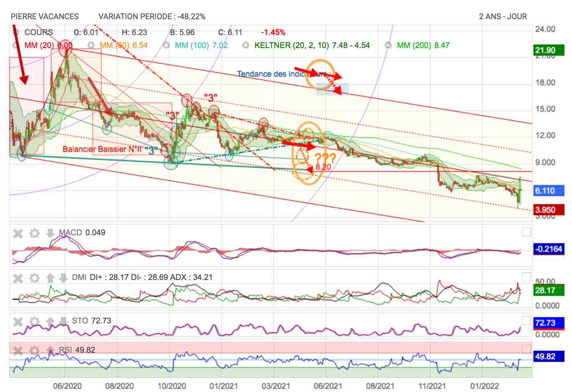Screen dimensions: 572x392
Task: Click the DMI DI+ DI- ADX readout
Action: pos(142,277)
